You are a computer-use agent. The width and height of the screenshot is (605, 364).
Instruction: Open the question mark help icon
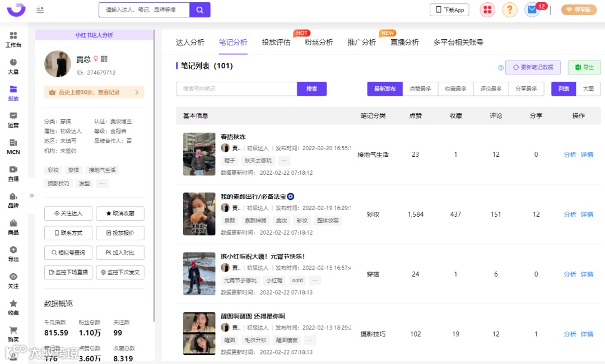509,10
